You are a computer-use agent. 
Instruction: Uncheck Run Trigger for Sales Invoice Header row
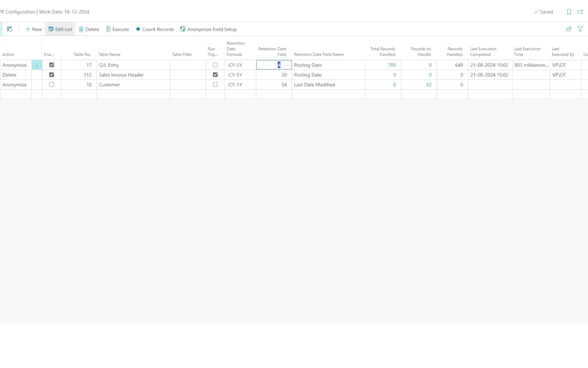pyautogui.click(x=215, y=75)
